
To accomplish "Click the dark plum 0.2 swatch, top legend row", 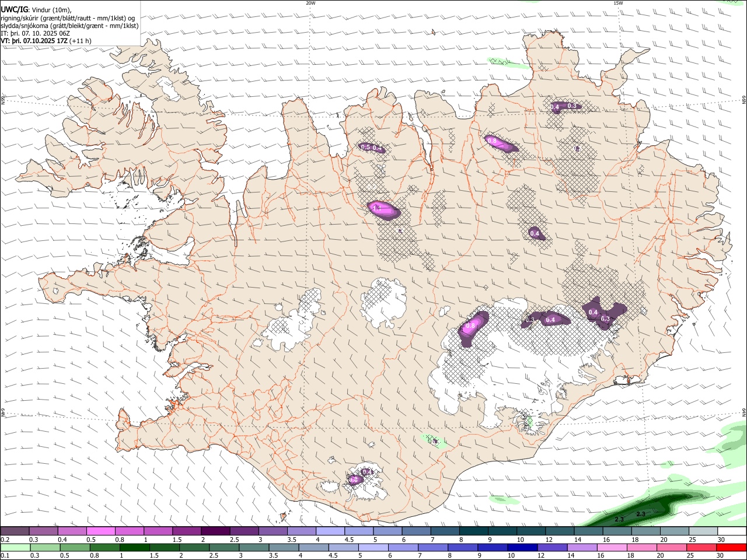I will [14, 531].
